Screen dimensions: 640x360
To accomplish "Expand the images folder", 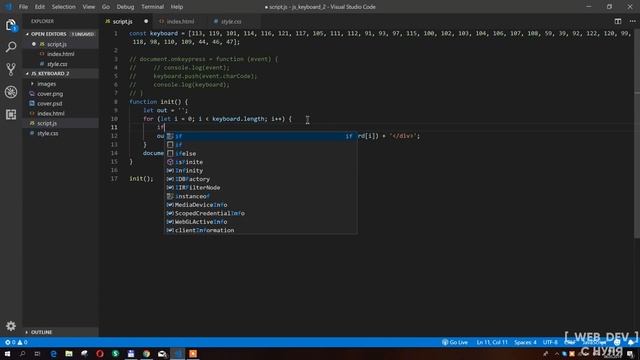I will coord(60,84).
